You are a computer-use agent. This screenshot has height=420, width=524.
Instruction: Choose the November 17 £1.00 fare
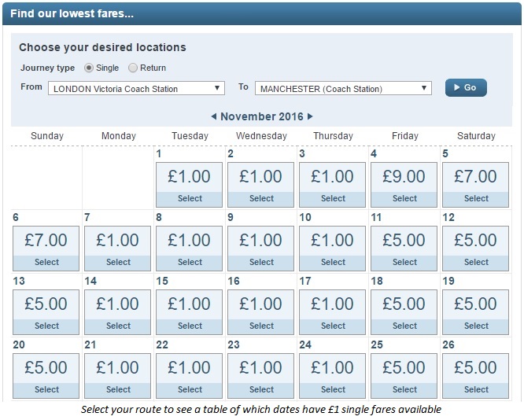click(332, 312)
